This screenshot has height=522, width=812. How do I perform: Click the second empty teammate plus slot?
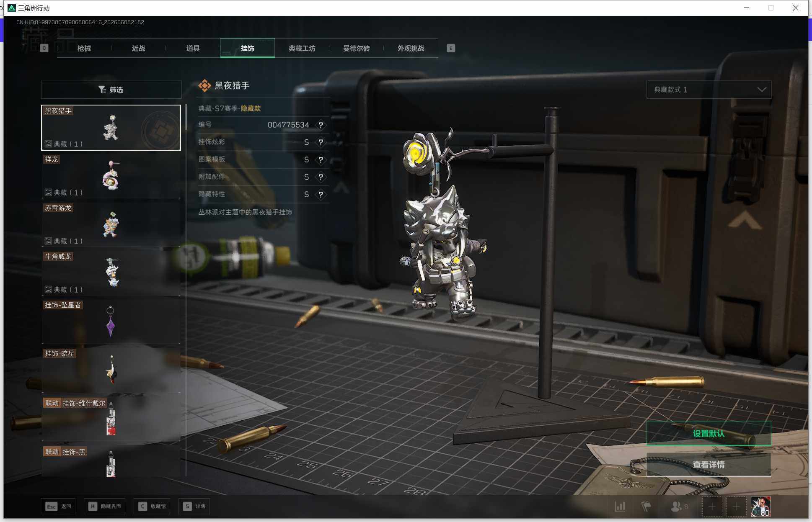click(736, 507)
